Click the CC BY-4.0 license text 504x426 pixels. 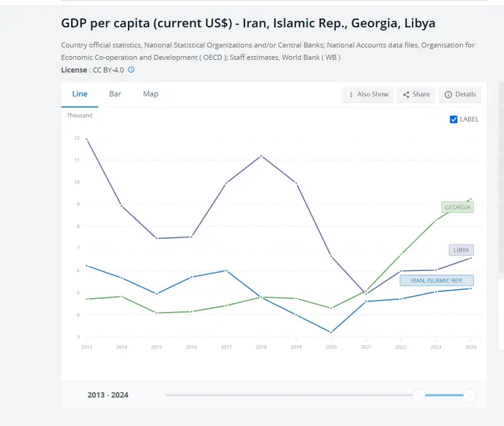[x=108, y=70]
